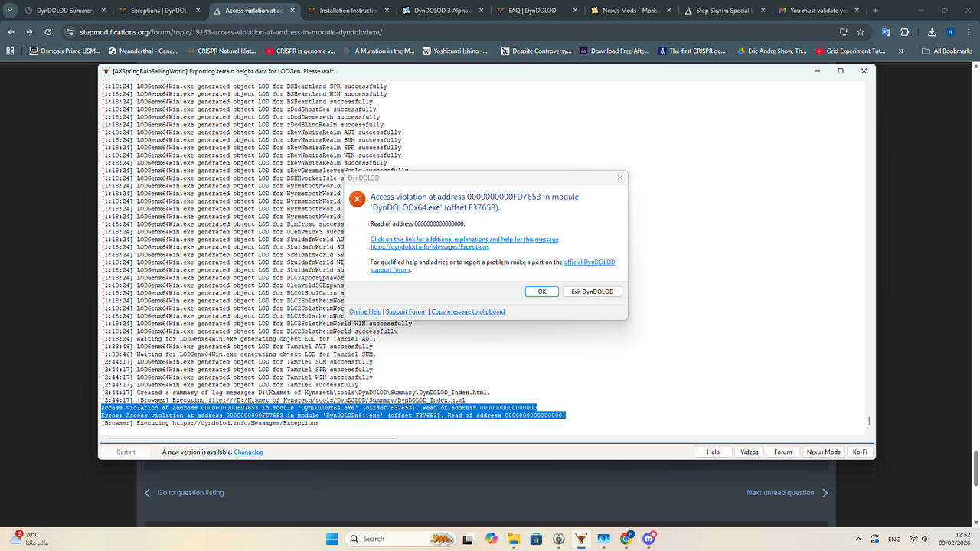Open File Explorer from the taskbar

pyautogui.click(x=514, y=539)
